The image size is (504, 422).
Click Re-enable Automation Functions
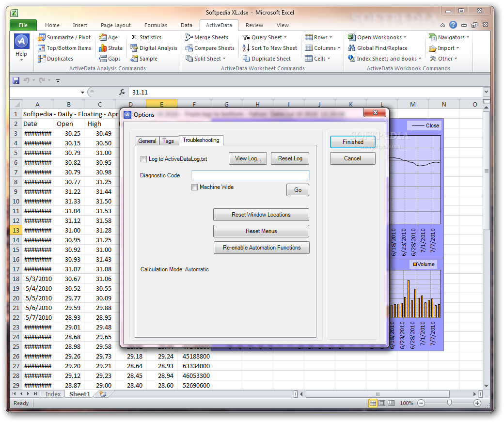[x=262, y=248]
